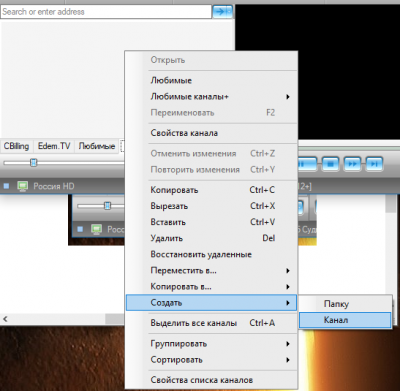Click the small blue square before Россия HD
This screenshot has height=391, width=400.
(x=6, y=186)
